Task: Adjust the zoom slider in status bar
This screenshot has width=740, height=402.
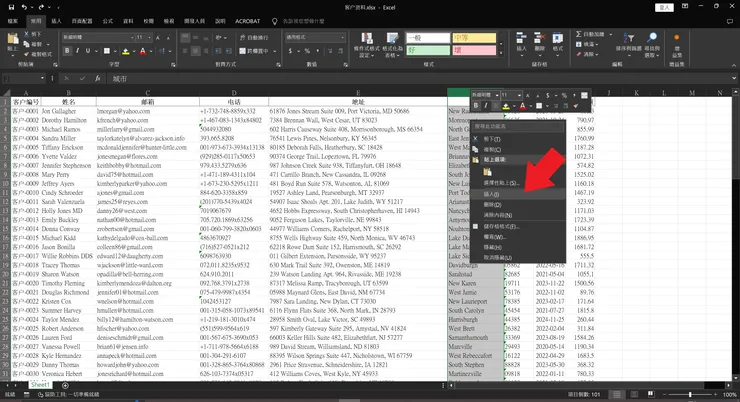Action: 690,394
